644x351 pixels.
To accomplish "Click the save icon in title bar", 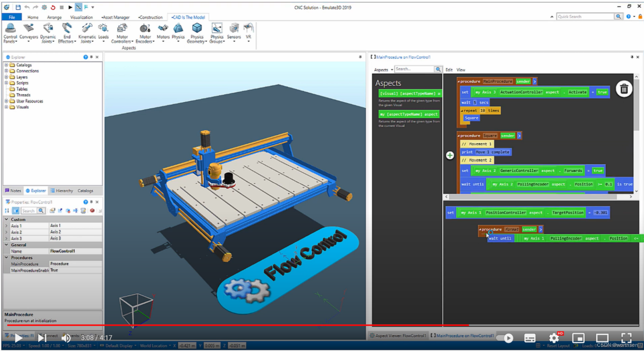I will (18, 7).
